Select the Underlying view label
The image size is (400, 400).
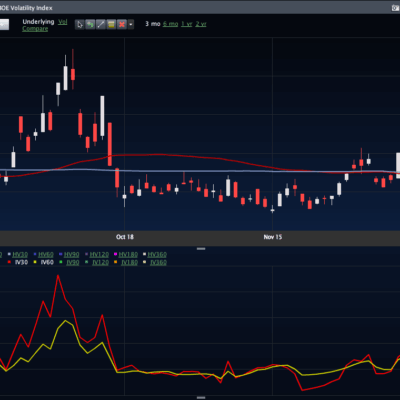coord(38,22)
